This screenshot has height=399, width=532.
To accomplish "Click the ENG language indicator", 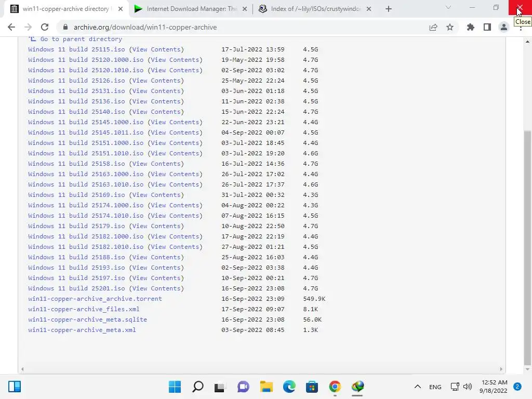I will click(x=435, y=387).
